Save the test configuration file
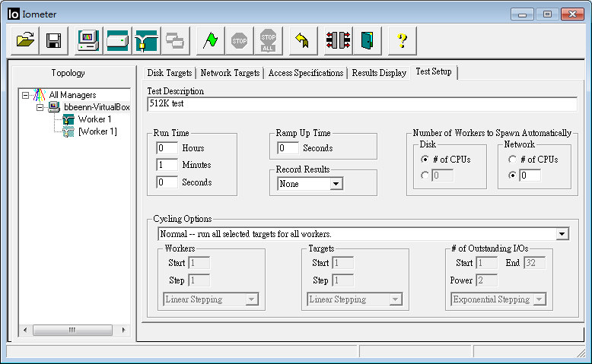Screen dimensions: 592x364 pyautogui.click(x=53, y=41)
